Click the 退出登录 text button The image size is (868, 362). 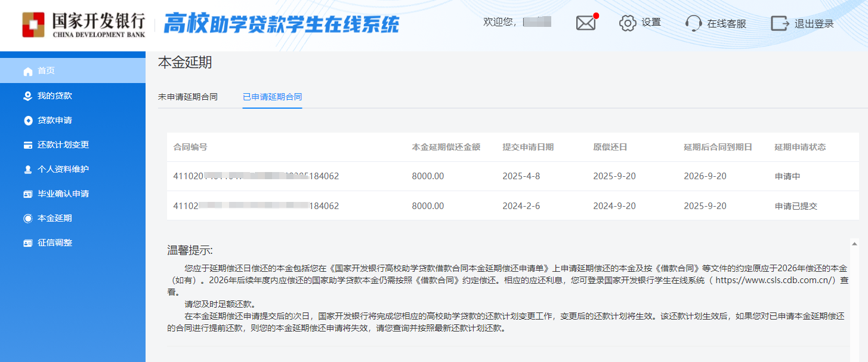point(814,24)
